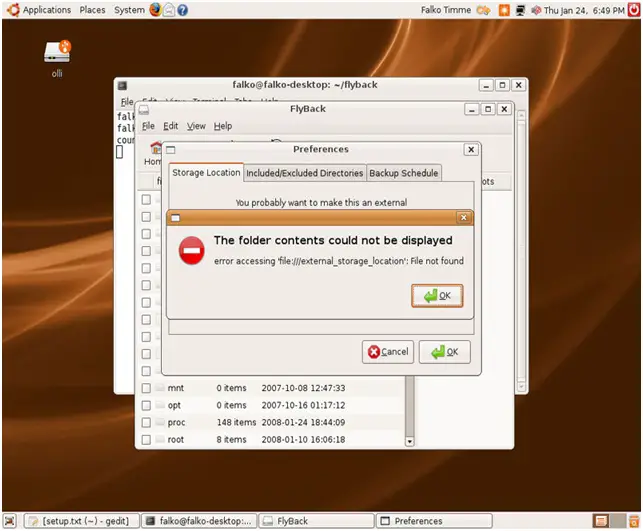Viewport: 643px width, 531px height.
Task: Maximize the terminal window
Action: 502,85
